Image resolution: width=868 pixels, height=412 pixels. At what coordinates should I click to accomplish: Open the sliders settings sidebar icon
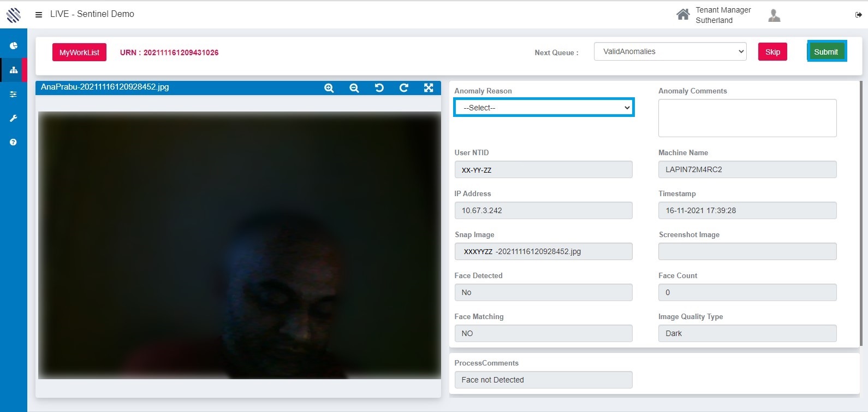14,94
